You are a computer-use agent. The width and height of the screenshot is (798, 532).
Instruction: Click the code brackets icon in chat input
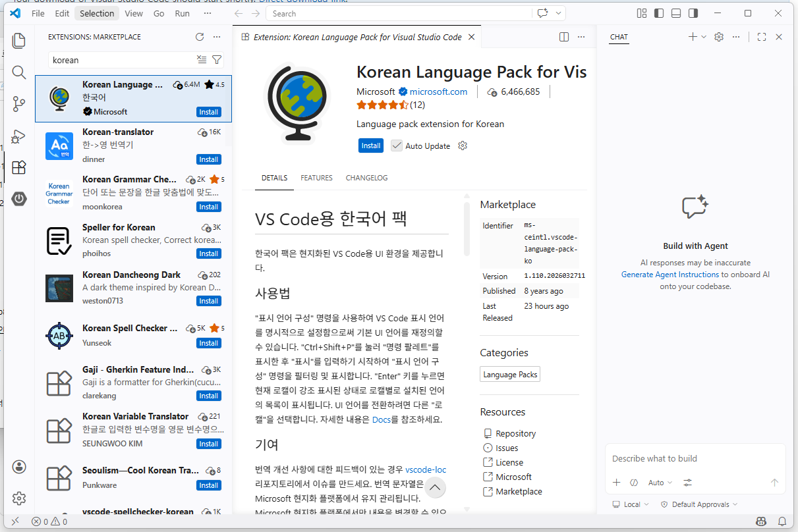coord(634,483)
